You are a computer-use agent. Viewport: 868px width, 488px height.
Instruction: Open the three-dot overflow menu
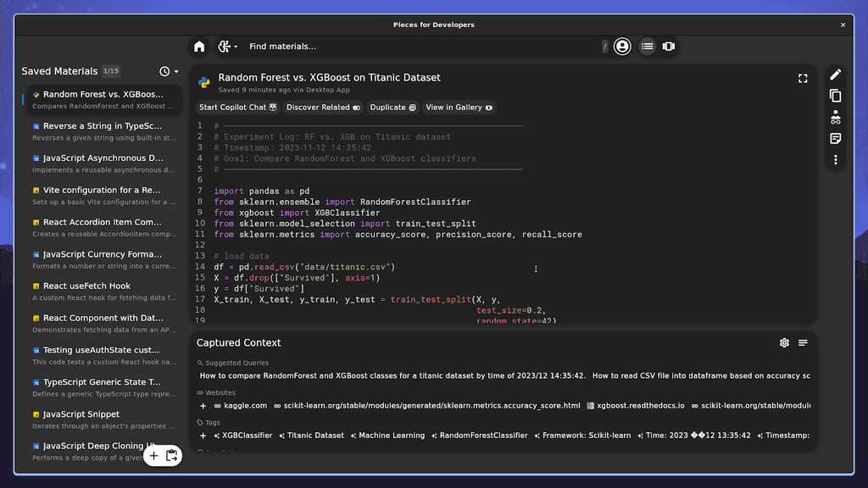(x=836, y=159)
